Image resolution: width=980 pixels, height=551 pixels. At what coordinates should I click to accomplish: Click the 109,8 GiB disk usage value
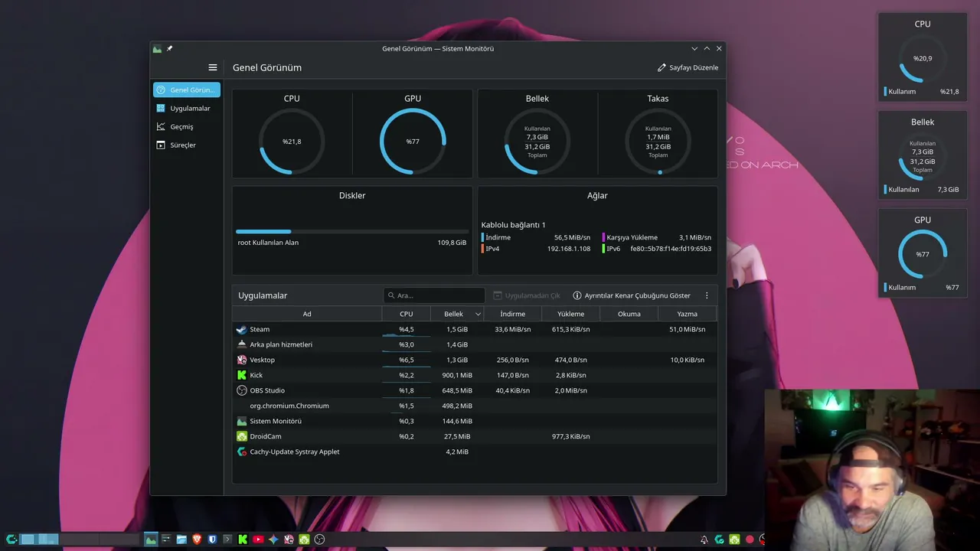pyautogui.click(x=452, y=243)
